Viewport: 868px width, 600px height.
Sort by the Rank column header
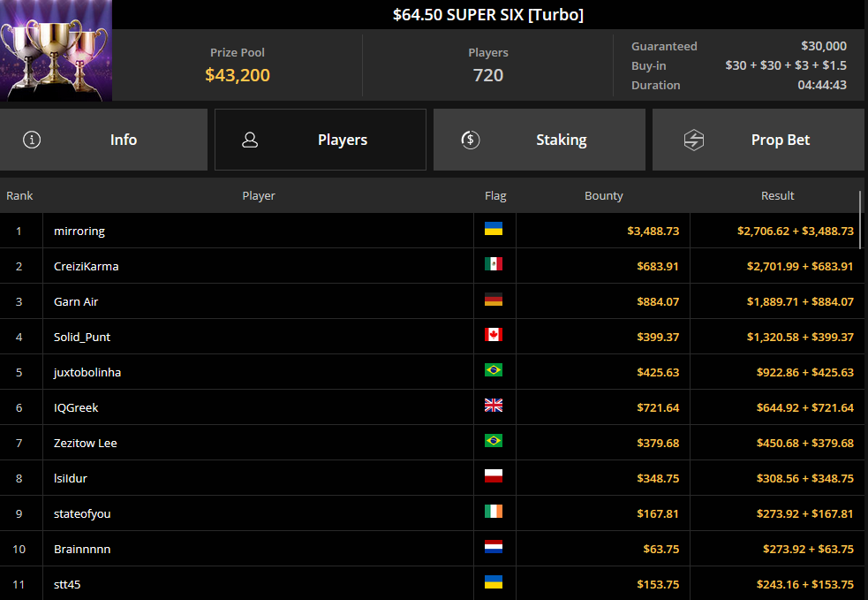point(19,195)
